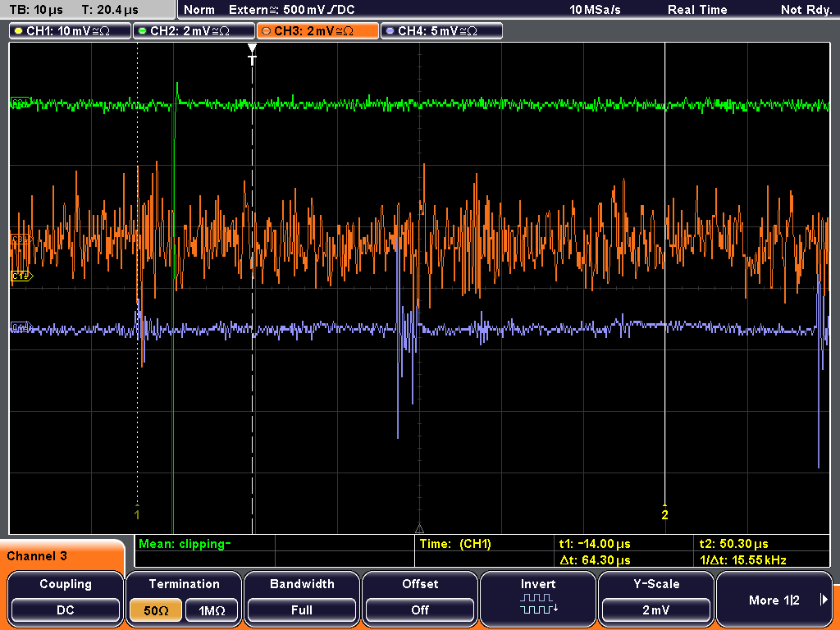Click the 1/Δt: 15.55 kHz readout
840x630 pixels.
coord(743,560)
